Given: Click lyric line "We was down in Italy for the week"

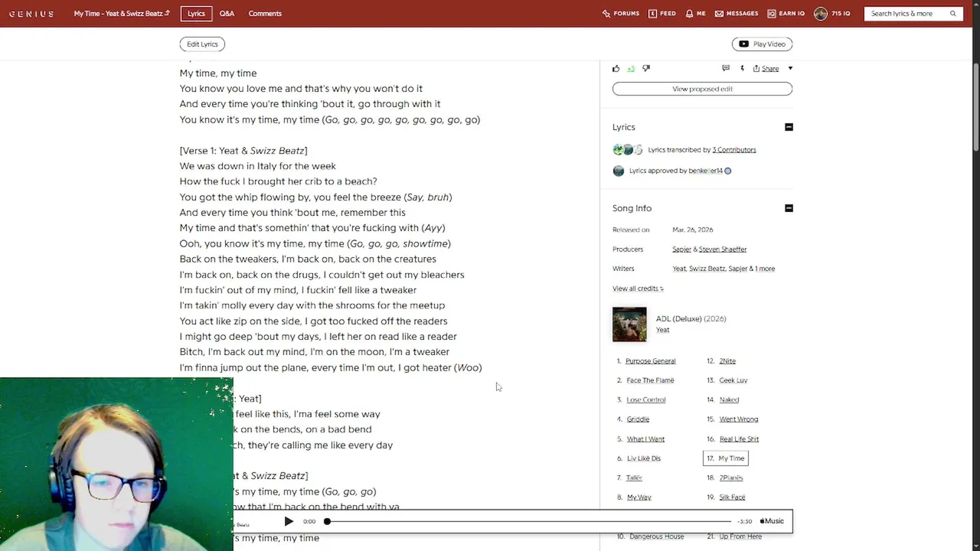Looking at the screenshot, I should pyautogui.click(x=258, y=166).
